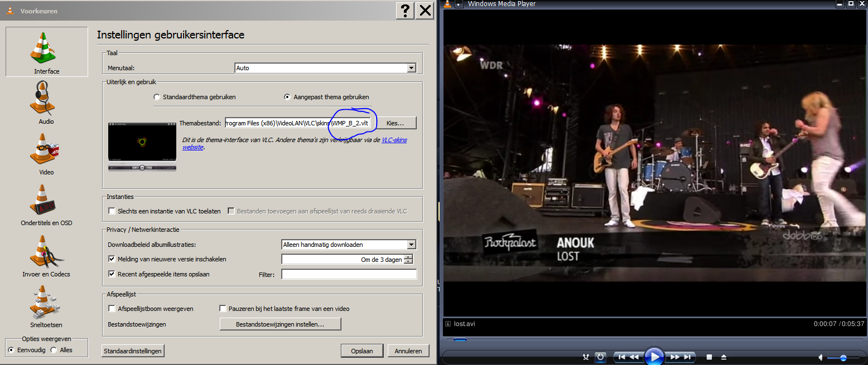This screenshot has height=365, width=868.
Task: Mute the player's speaker icon
Action: (821, 357)
